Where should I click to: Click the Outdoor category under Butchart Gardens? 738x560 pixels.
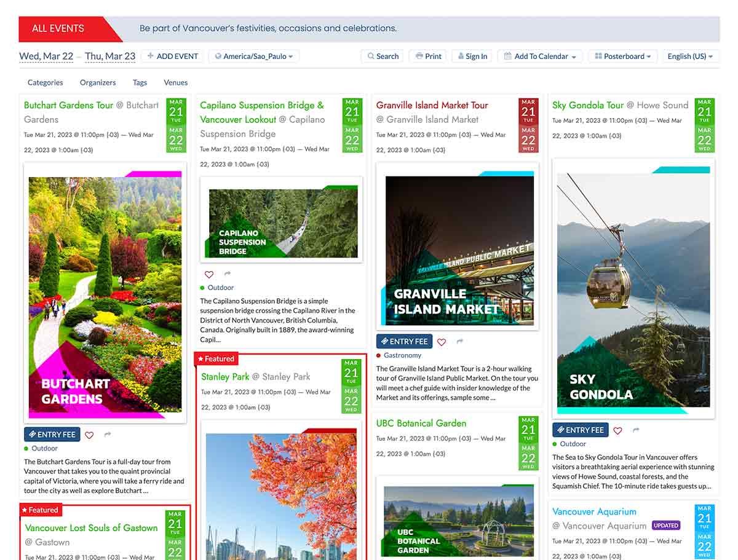tap(44, 449)
